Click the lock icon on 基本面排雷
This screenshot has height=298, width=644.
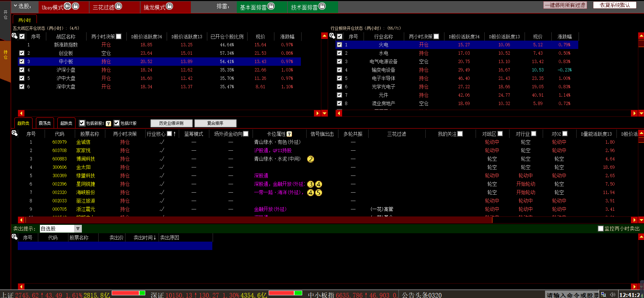271,6
